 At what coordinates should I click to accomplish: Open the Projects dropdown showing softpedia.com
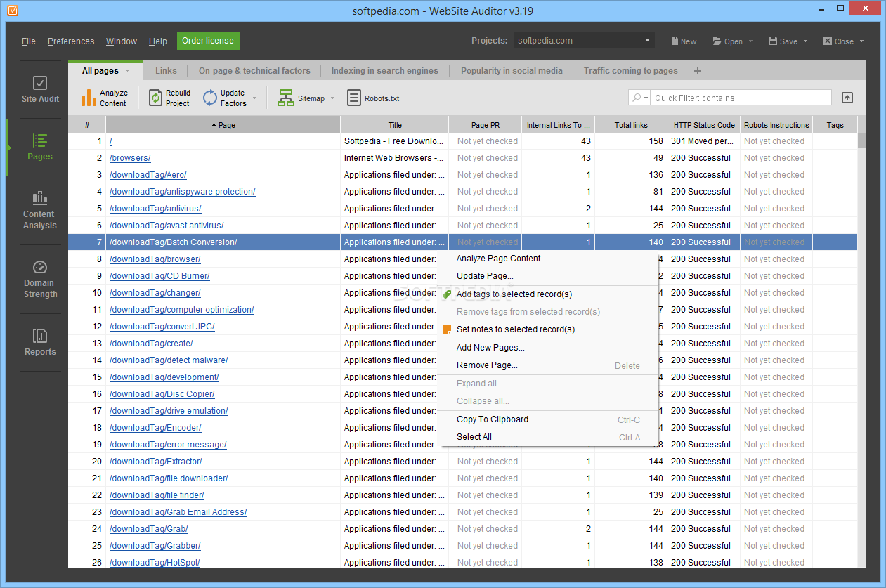point(584,41)
